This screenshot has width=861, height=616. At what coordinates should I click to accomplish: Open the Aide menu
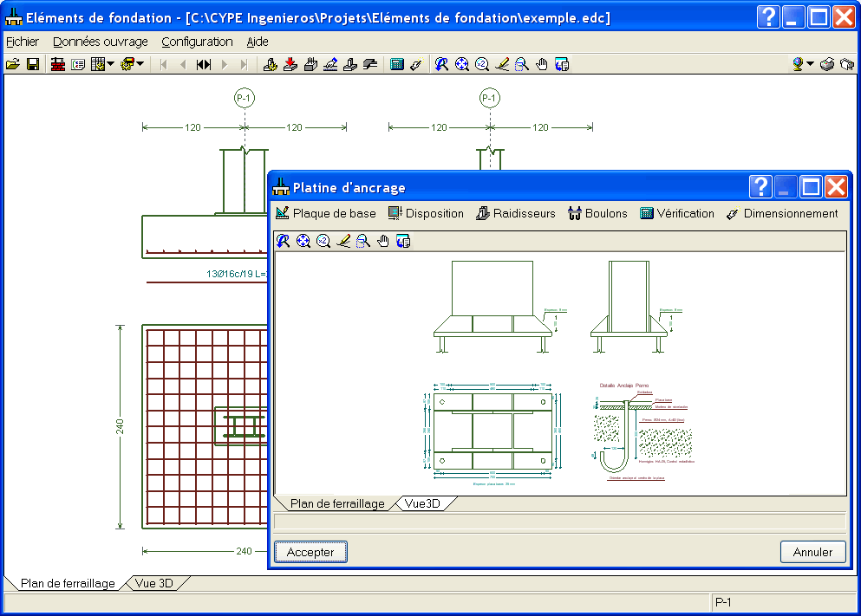(x=258, y=42)
